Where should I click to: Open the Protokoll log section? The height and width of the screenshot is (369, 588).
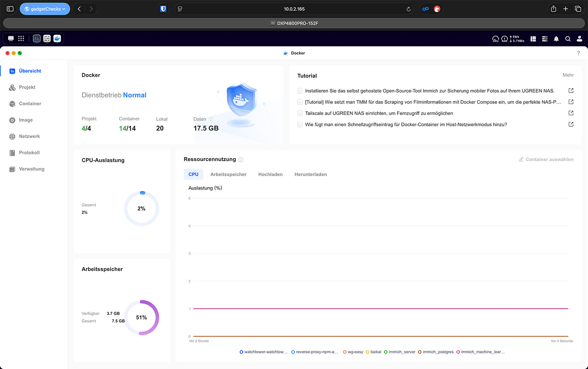tap(29, 153)
